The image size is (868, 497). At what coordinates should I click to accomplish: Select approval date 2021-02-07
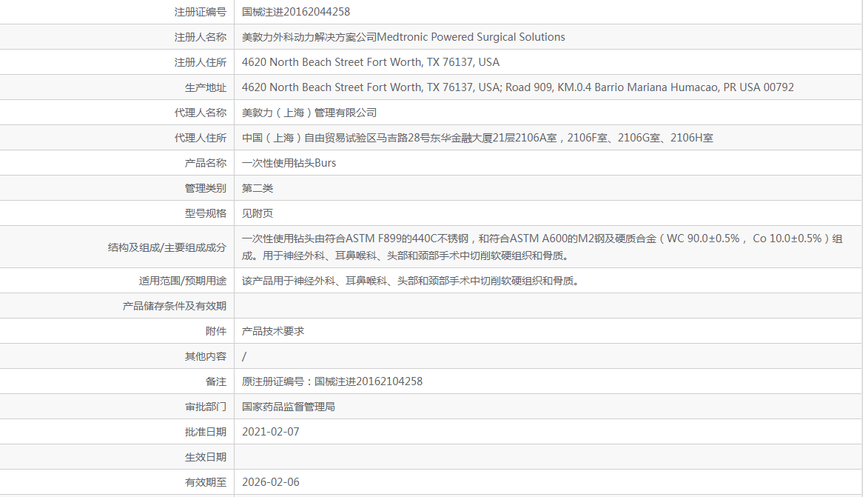click(270, 432)
